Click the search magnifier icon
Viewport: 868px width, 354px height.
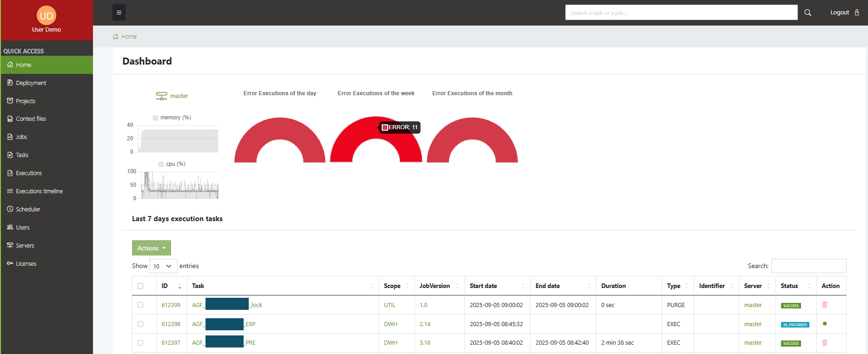click(x=808, y=13)
